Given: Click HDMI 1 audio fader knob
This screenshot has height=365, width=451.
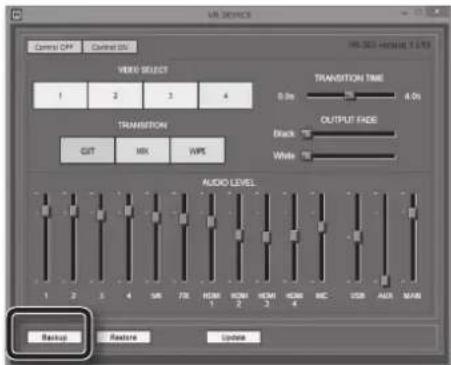Looking at the screenshot, I should [211, 222].
